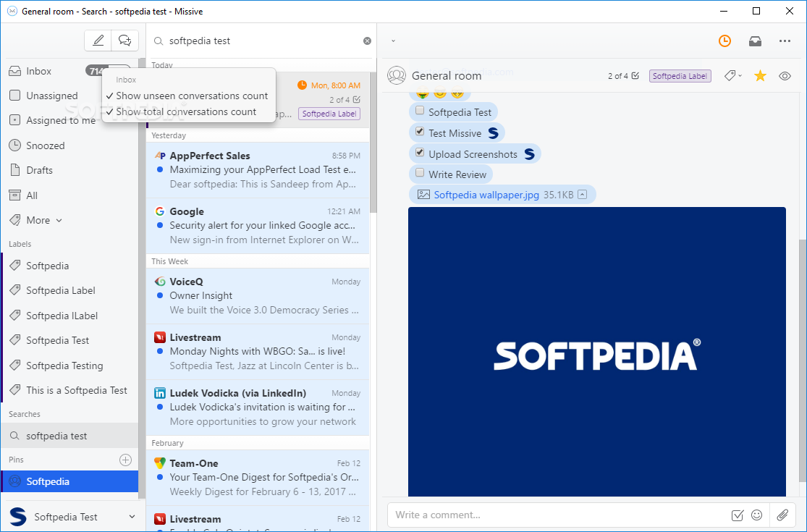The width and height of the screenshot is (807, 532).
Task: Click the Softpedia wallpaper image preview
Action: (597, 352)
